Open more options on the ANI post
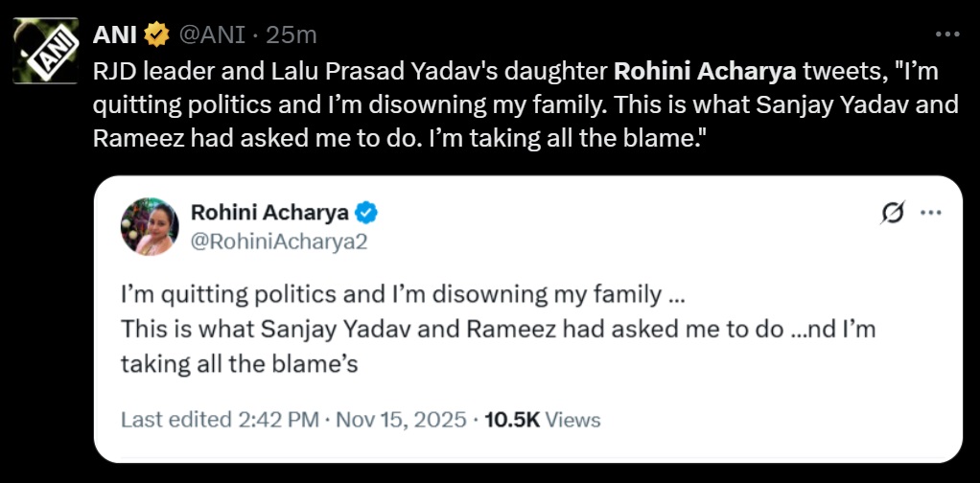980x483 pixels. click(x=947, y=34)
